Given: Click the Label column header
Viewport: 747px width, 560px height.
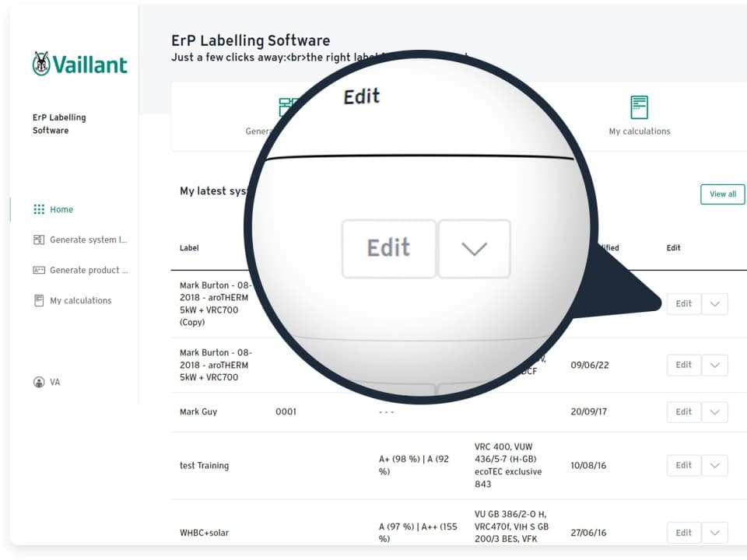Looking at the screenshot, I should click(189, 248).
